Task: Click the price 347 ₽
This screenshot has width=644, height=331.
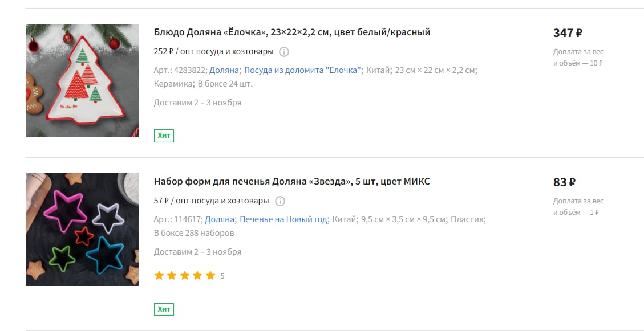Action: coord(568,33)
